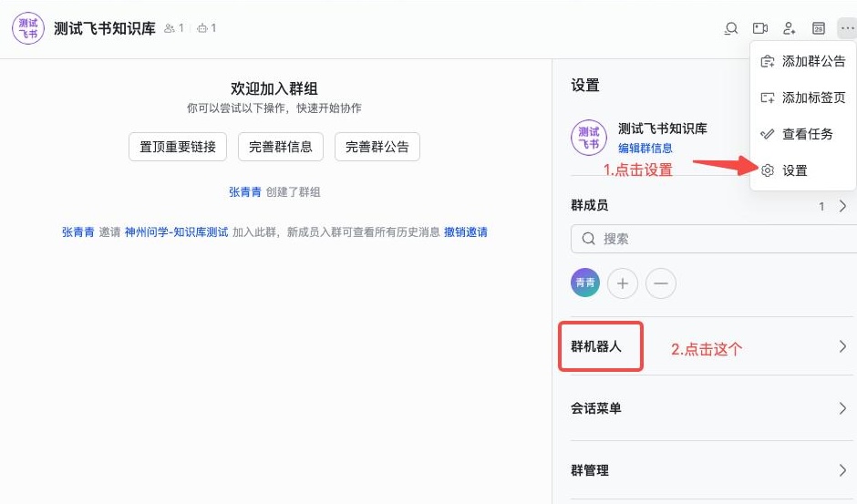
Task: Click the plus button to add member
Action: click(623, 283)
